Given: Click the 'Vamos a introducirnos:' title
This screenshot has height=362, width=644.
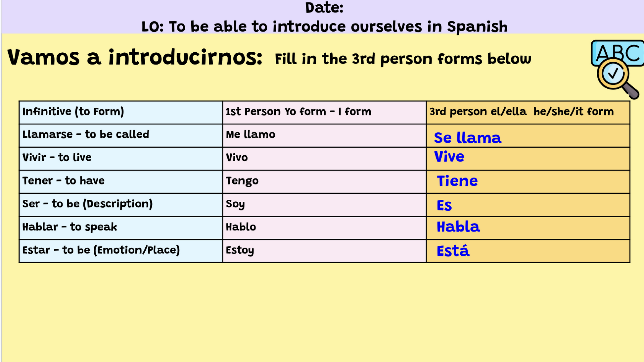Looking at the screenshot, I should pyautogui.click(x=135, y=57).
